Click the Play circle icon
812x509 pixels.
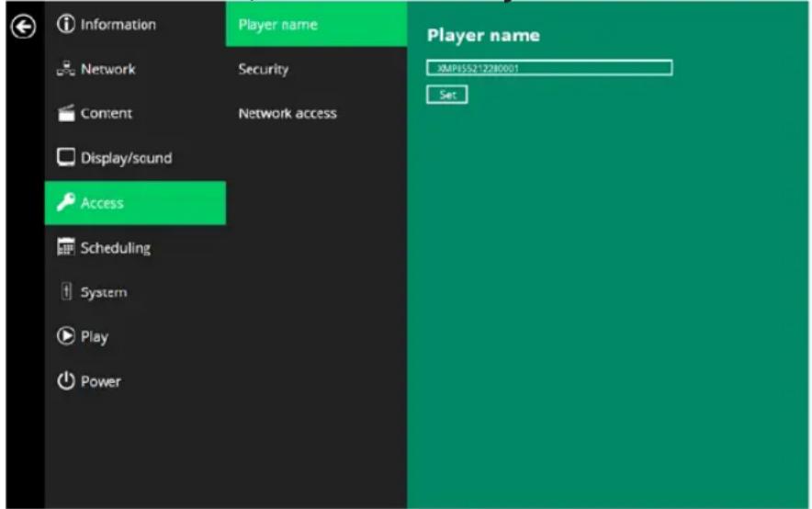coord(66,336)
